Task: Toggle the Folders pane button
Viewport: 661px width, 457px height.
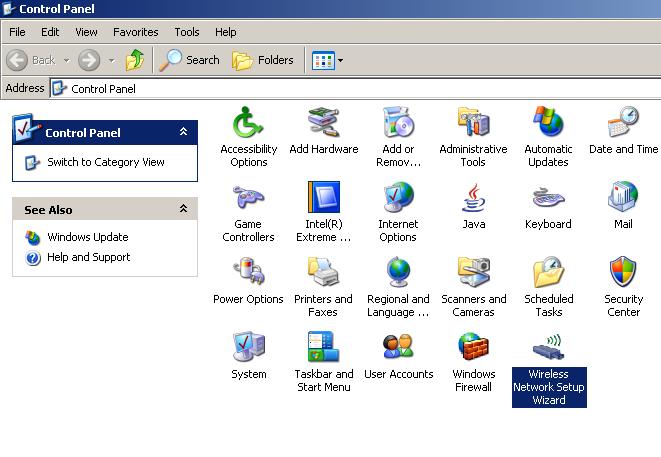Action: tap(263, 60)
